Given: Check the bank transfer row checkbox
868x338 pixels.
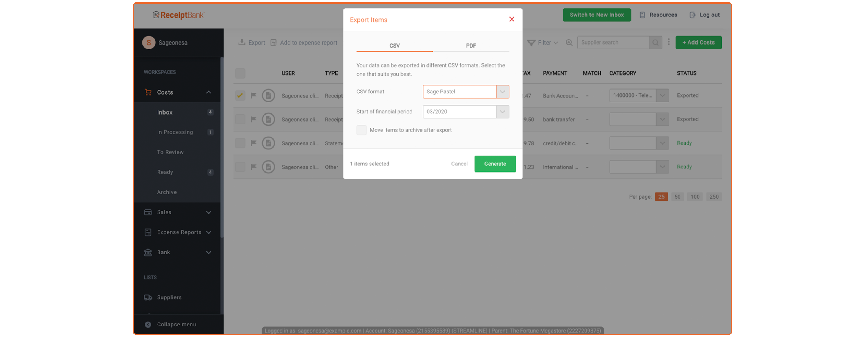Looking at the screenshot, I should (x=240, y=119).
